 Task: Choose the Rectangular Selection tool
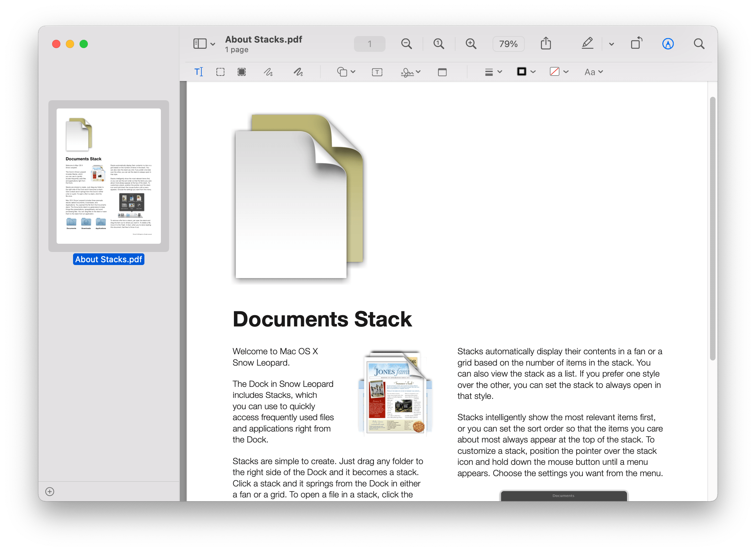pyautogui.click(x=220, y=72)
